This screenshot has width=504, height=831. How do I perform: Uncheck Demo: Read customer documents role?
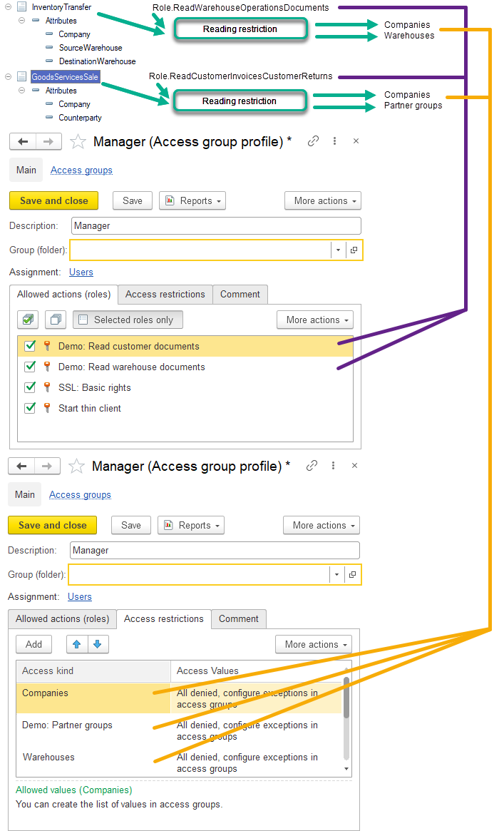(x=30, y=346)
